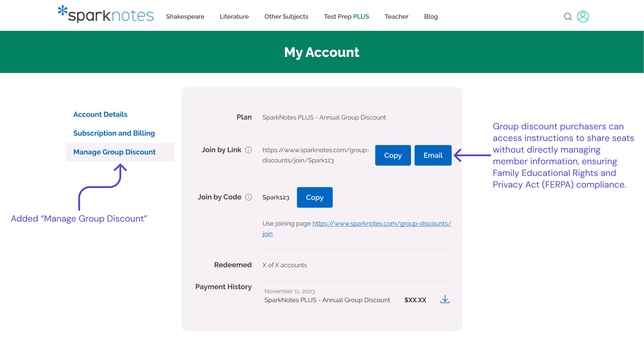Download the November 11 payment receipt
Screen dimensions: 644x346
[x=445, y=299]
